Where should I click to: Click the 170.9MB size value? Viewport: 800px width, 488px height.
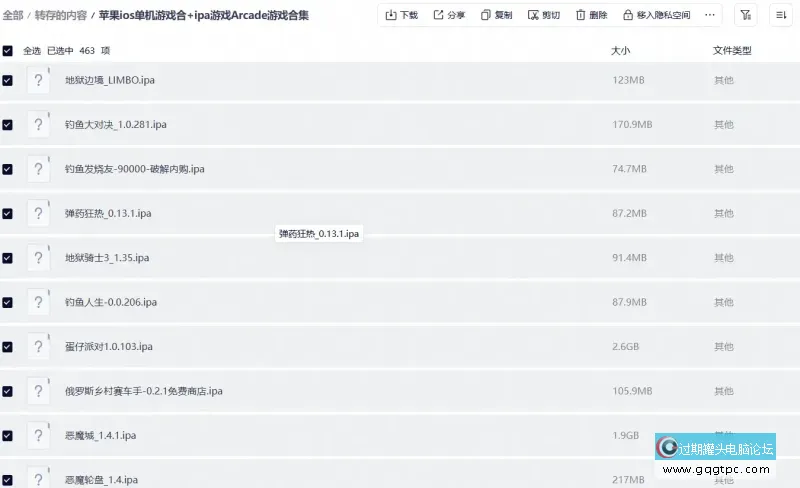[x=632, y=125]
